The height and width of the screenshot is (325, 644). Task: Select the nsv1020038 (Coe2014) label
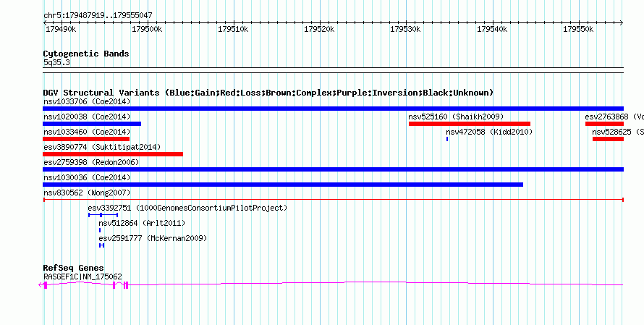click(87, 117)
